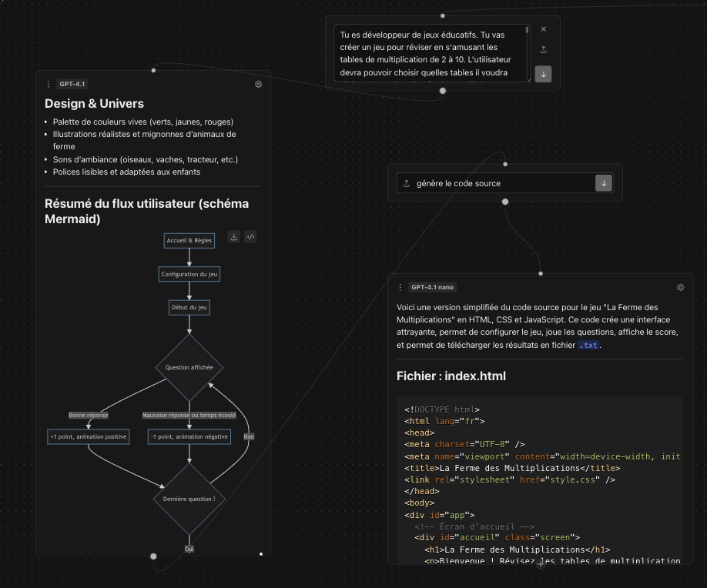Close the educational game prompt node
707x588 pixels.
tap(543, 29)
